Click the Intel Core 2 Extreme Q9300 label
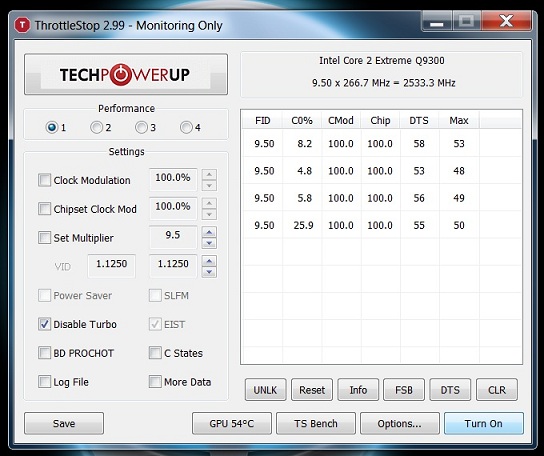This screenshot has height=456, width=544. 382,60
